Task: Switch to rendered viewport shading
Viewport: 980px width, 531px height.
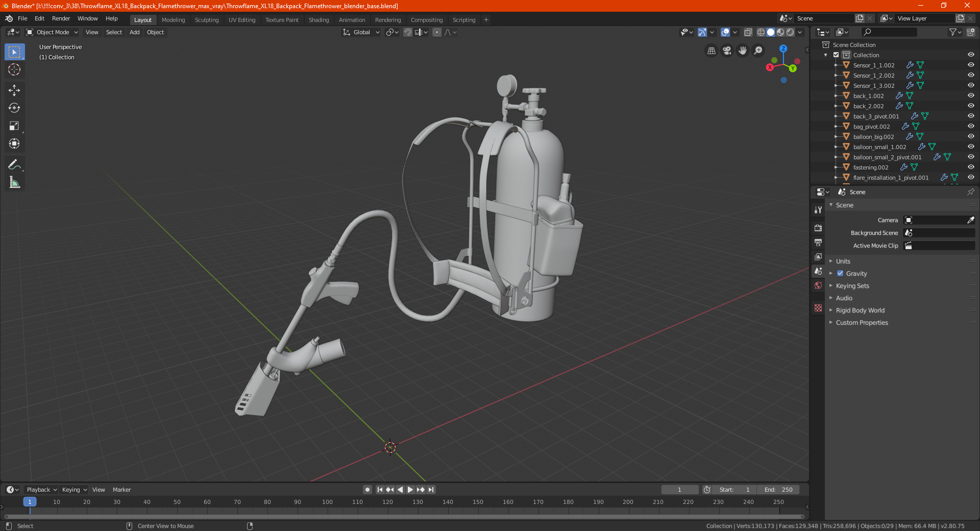Action: (x=790, y=32)
